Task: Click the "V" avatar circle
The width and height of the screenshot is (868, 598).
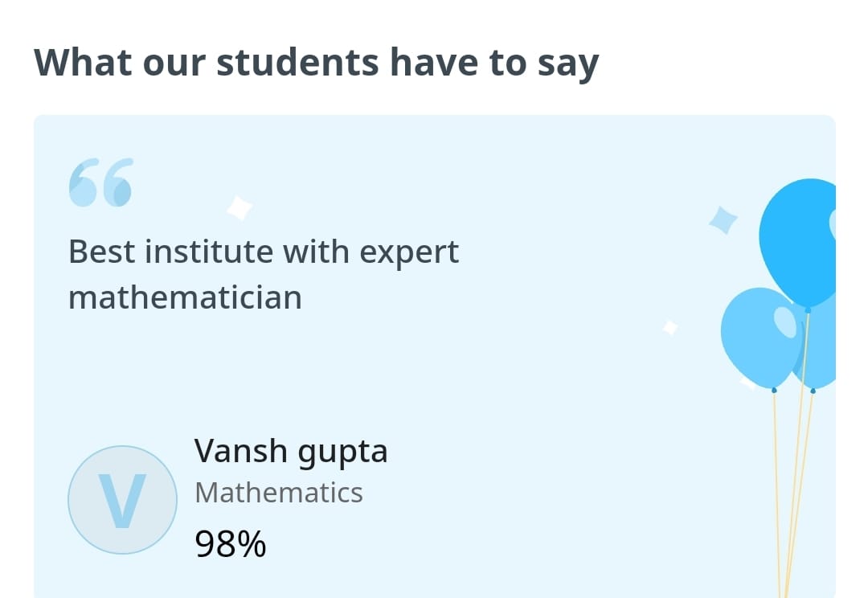Action: 122,500
